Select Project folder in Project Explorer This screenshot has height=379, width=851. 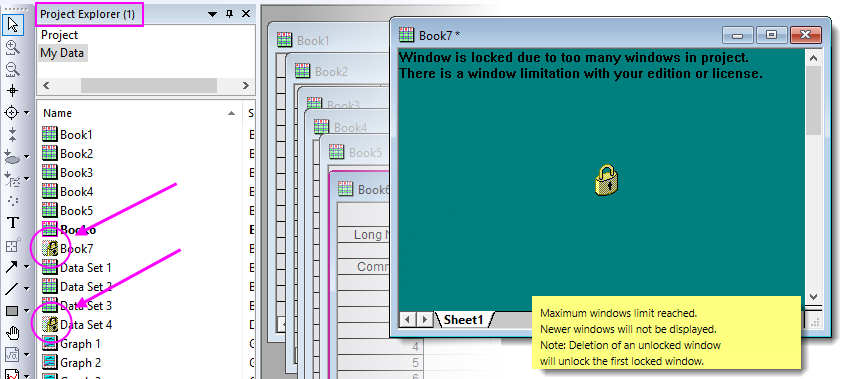[59, 35]
